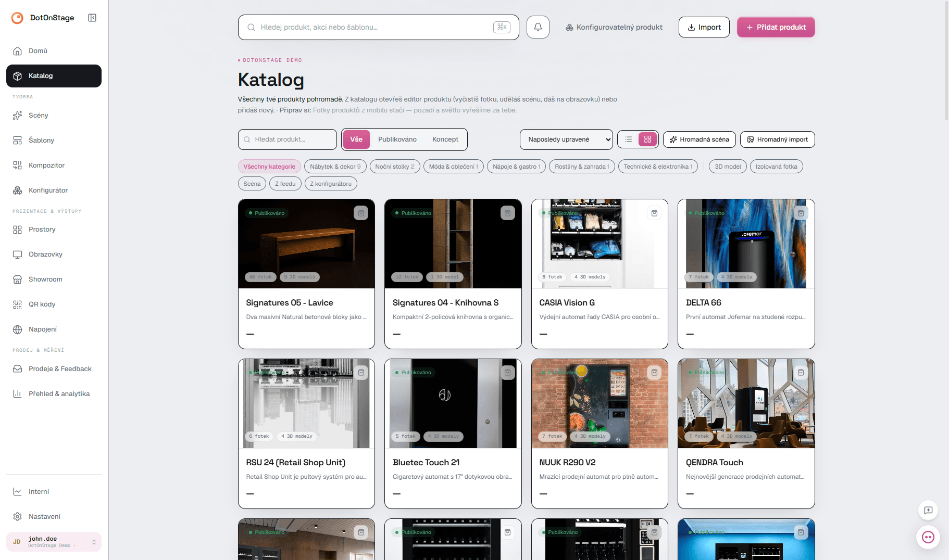949x560 pixels.
Task: Go to Showroom in the sidebar
Action: tap(54, 279)
